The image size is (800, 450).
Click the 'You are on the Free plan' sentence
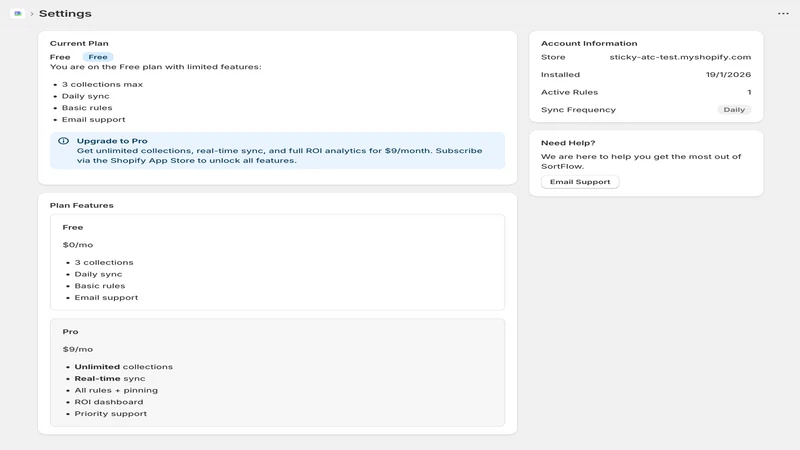coord(155,67)
